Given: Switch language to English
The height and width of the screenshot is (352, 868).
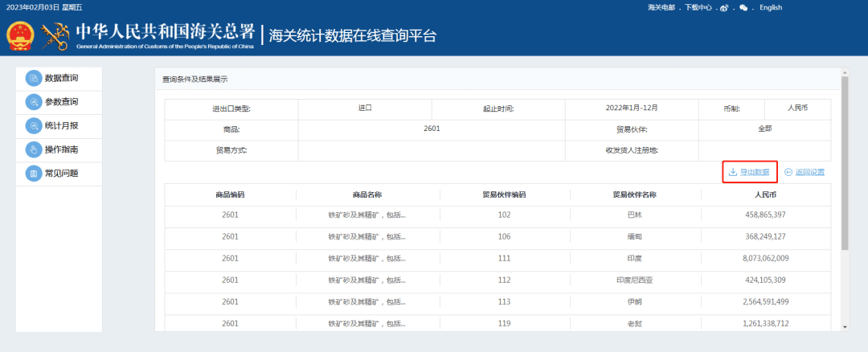Looking at the screenshot, I should click(x=770, y=8).
